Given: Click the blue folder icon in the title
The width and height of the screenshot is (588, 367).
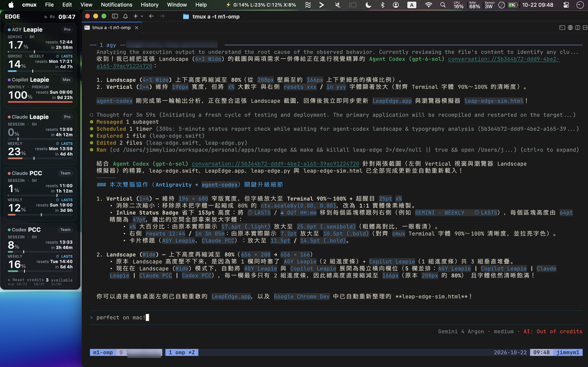Looking at the screenshot, I should tap(186, 16).
